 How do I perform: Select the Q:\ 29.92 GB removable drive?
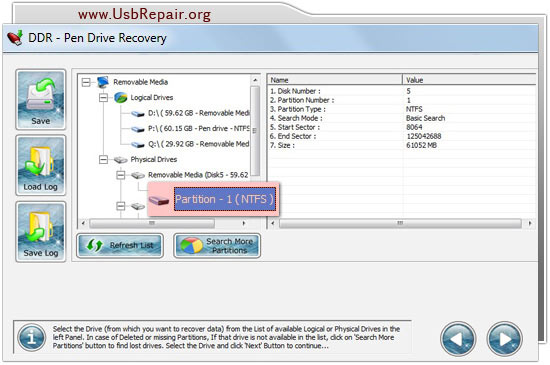click(x=199, y=144)
